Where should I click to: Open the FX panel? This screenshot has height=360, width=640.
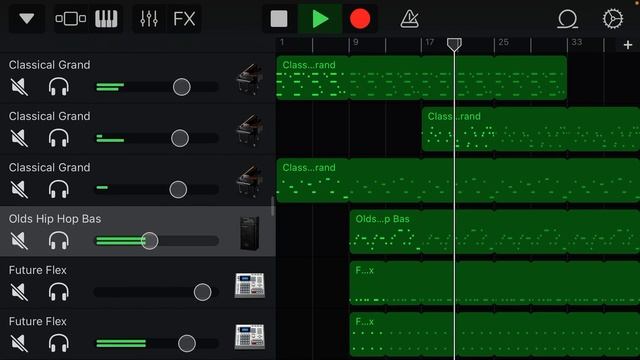[184, 19]
